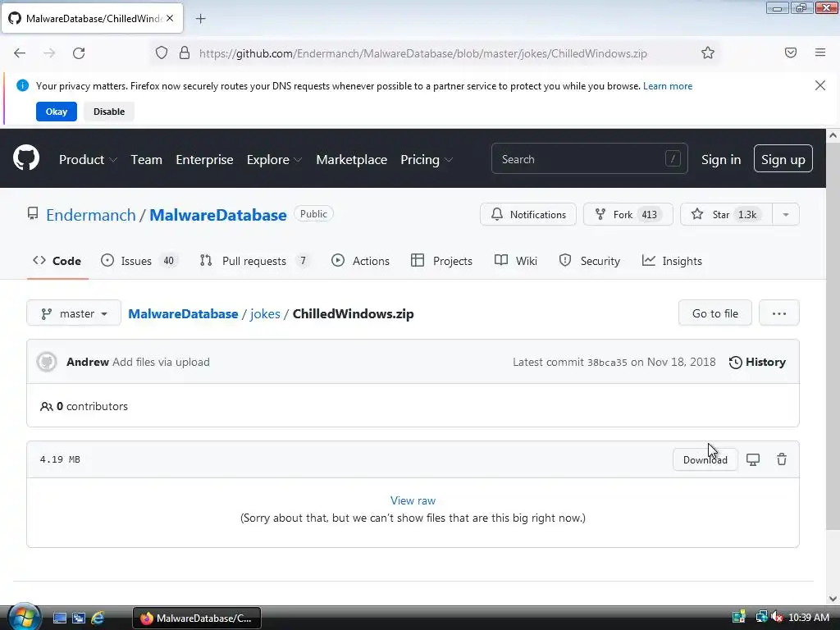Click the 10:39 AM taskbar clock

809,618
